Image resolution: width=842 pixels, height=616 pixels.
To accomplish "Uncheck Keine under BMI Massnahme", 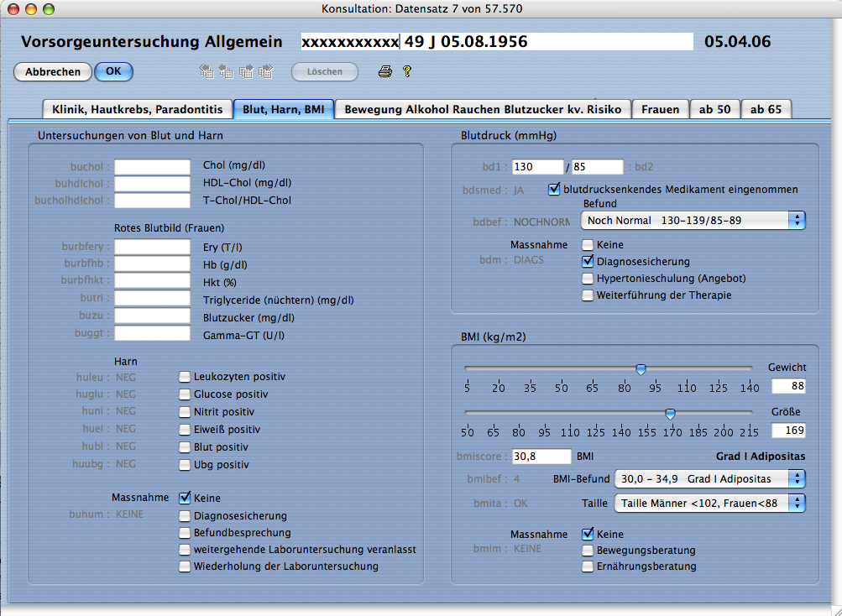I will 588,534.
